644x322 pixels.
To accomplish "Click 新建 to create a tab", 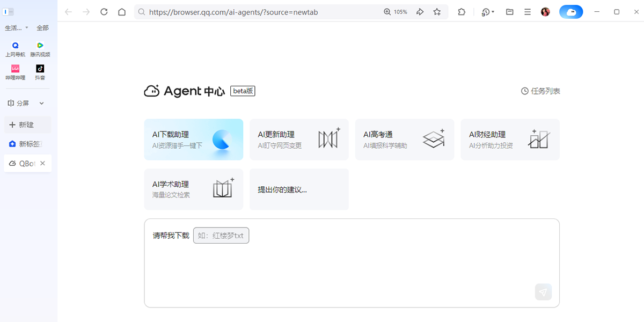I will click(27, 125).
